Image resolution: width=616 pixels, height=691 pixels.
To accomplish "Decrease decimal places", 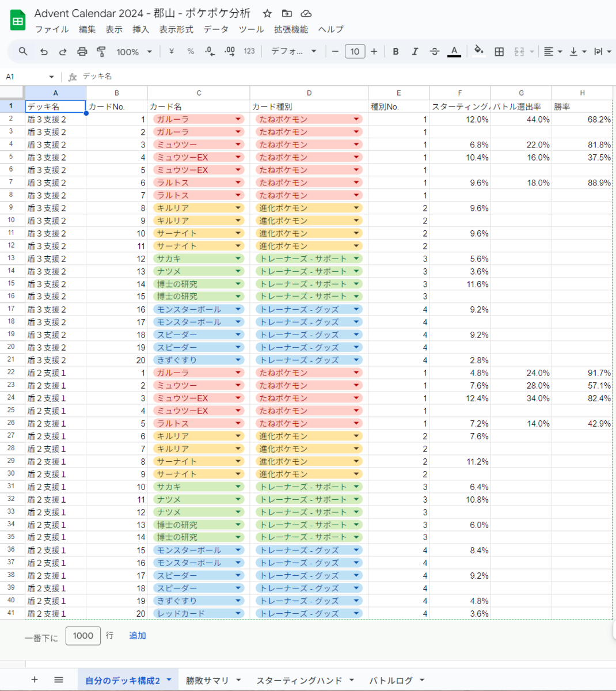I will point(210,52).
